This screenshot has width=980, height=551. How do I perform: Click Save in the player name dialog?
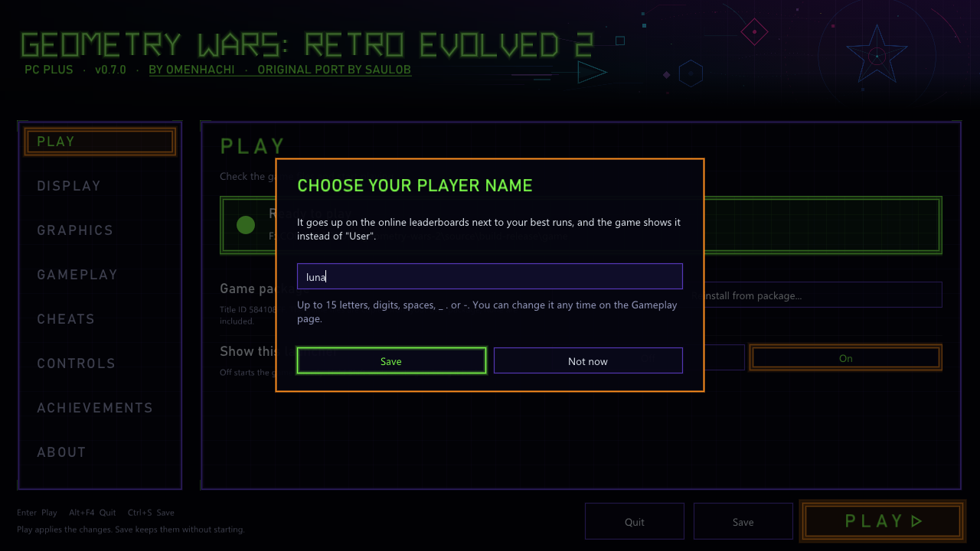(391, 360)
